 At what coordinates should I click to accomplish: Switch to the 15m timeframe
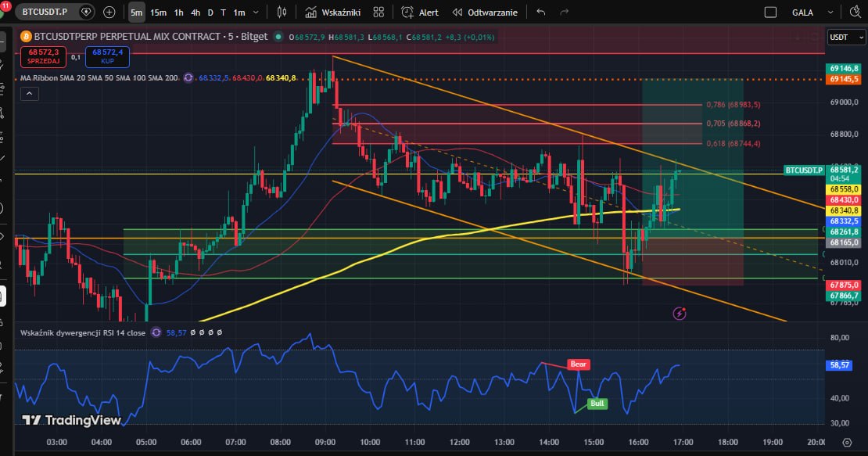158,13
